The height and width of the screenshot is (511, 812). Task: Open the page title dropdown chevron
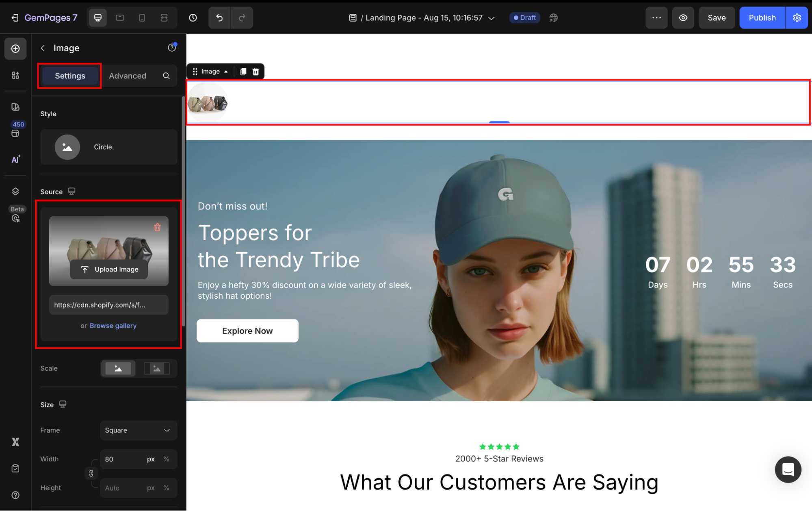pyautogui.click(x=492, y=18)
